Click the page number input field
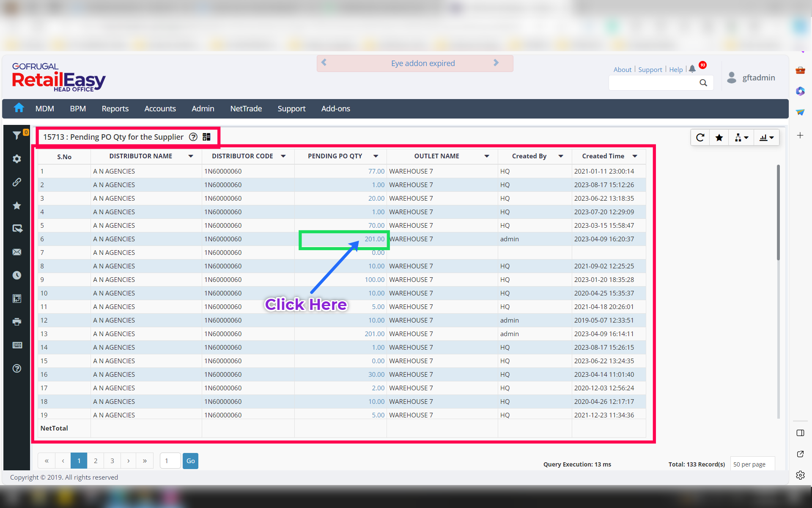Viewport: 812px width, 508px height. coord(170,461)
